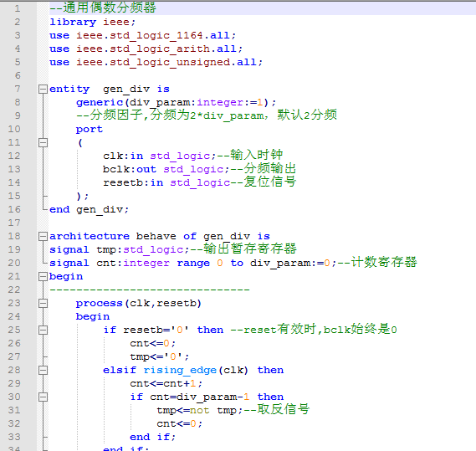476x451 pixels.
Task: Collapse the if cnt=div_param-1 fold marker
Action: (44, 397)
